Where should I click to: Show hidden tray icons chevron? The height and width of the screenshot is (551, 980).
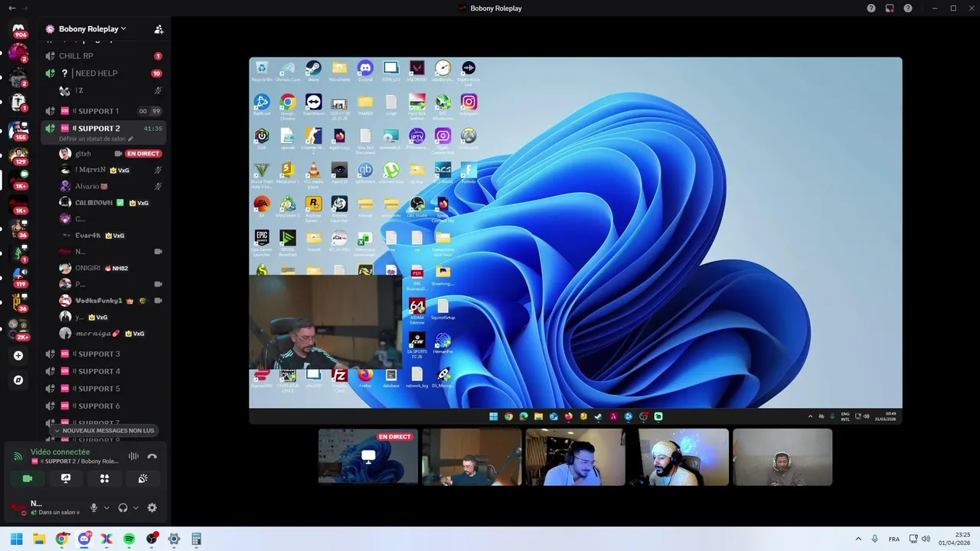[x=858, y=539]
